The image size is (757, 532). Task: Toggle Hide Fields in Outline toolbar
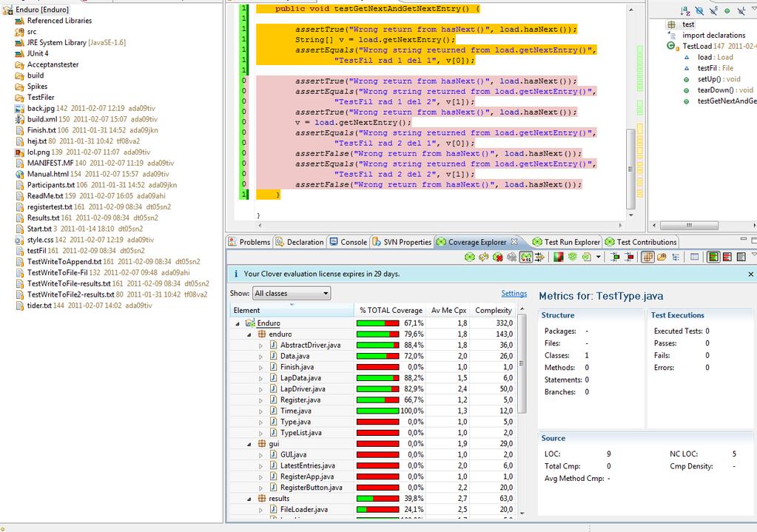point(699,10)
